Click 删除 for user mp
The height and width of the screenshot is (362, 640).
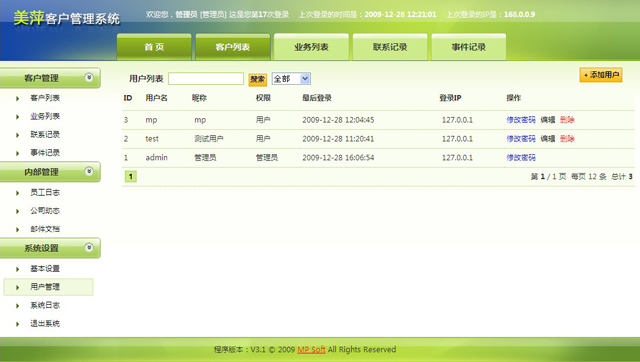[x=567, y=120]
